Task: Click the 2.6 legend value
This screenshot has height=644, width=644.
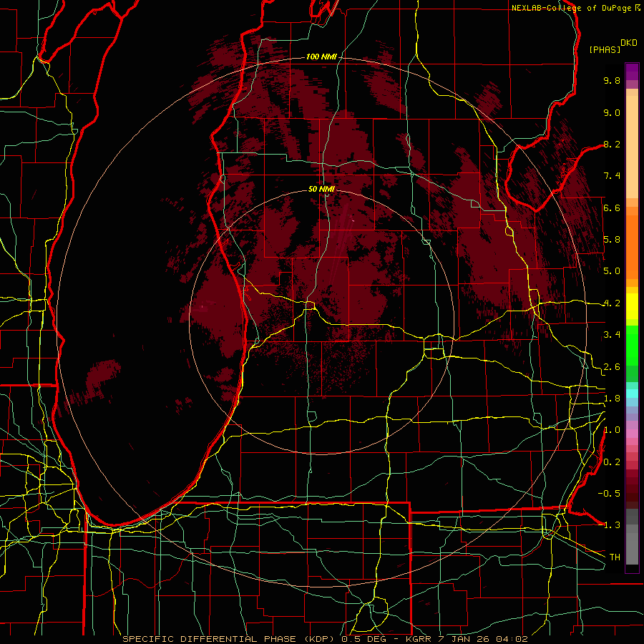Action: pyautogui.click(x=612, y=367)
